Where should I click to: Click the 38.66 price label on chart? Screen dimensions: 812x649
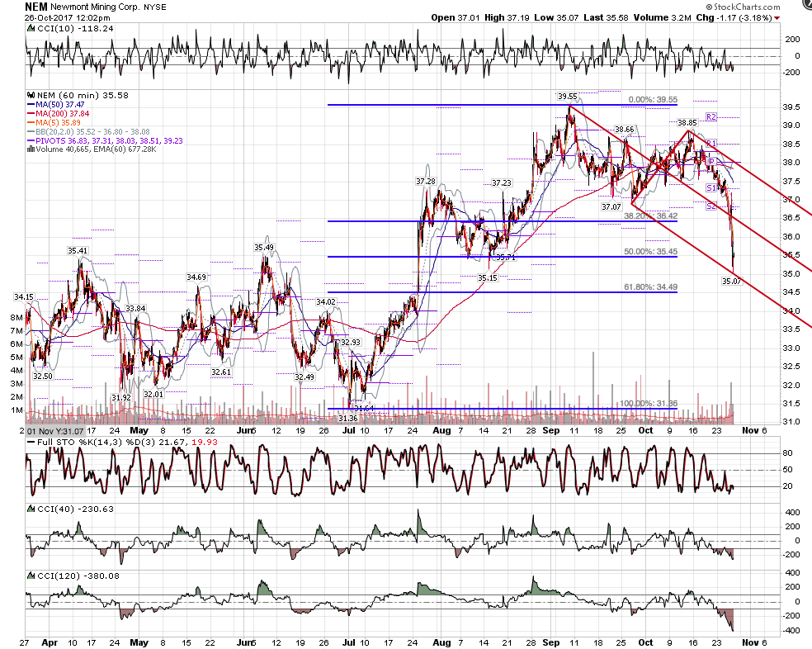click(625, 129)
